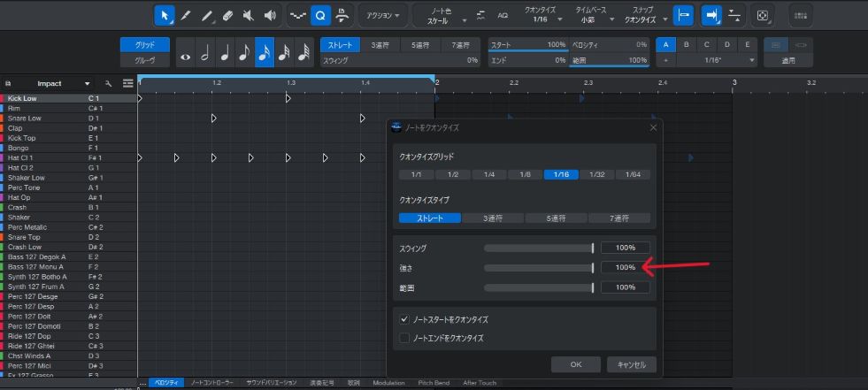The image size is (868, 390).
Task: Open the アクション dropdown menu
Action: pyautogui.click(x=382, y=16)
